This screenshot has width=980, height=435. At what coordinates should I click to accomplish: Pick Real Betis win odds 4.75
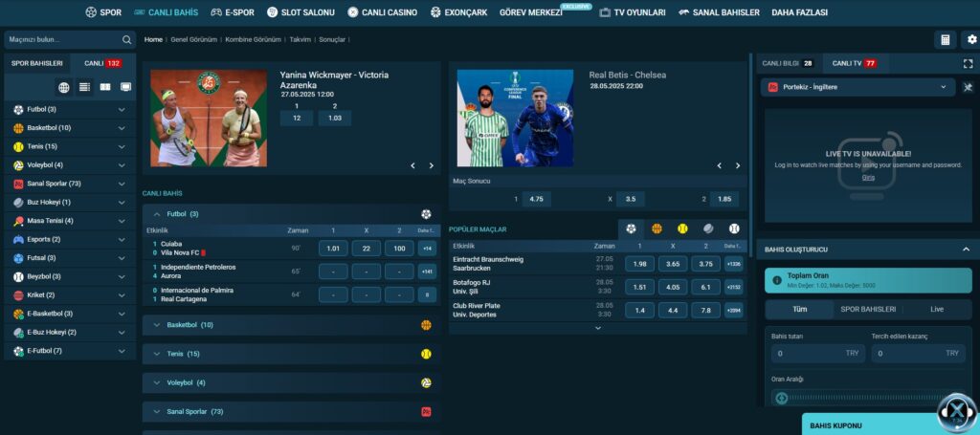pos(536,199)
